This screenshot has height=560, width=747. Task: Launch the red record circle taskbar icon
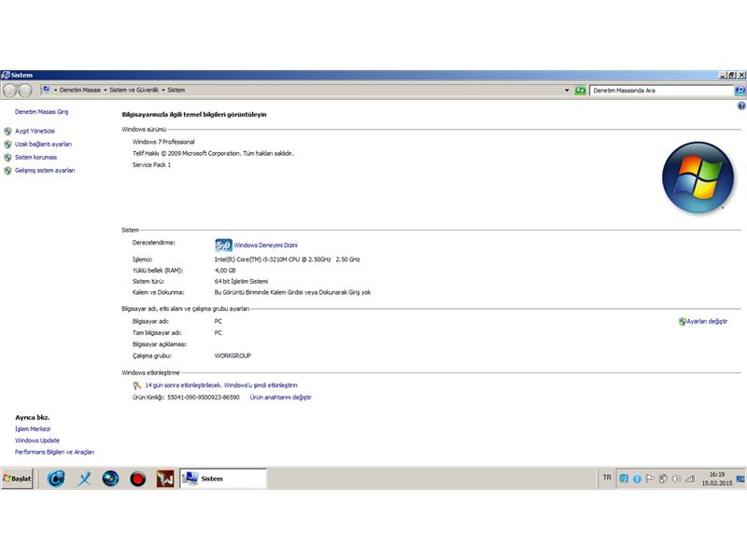click(x=137, y=479)
